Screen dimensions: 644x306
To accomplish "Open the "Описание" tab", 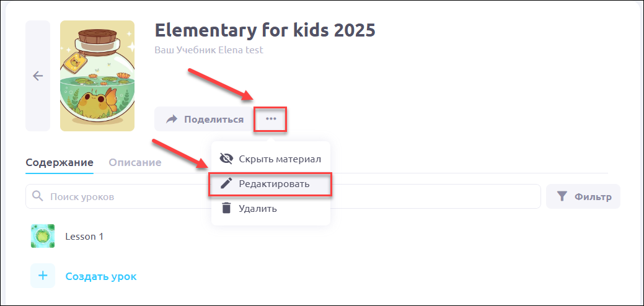I will (135, 162).
